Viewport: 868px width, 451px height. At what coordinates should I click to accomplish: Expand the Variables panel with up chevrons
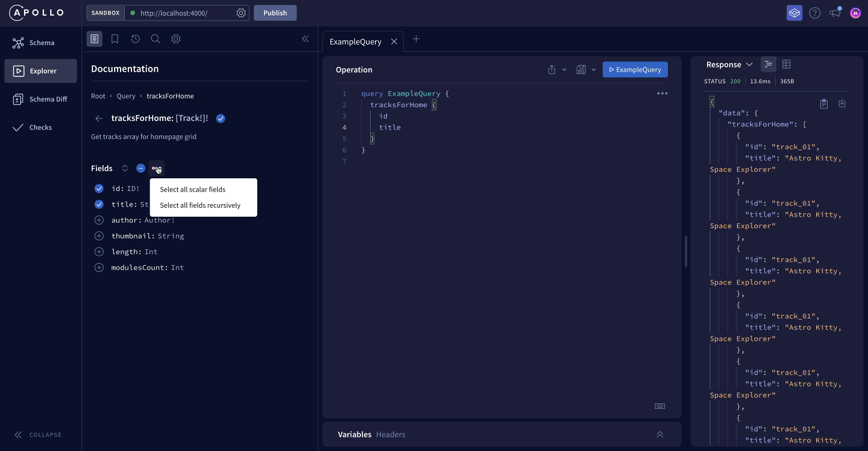pyautogui.click(x=660, y=435)
